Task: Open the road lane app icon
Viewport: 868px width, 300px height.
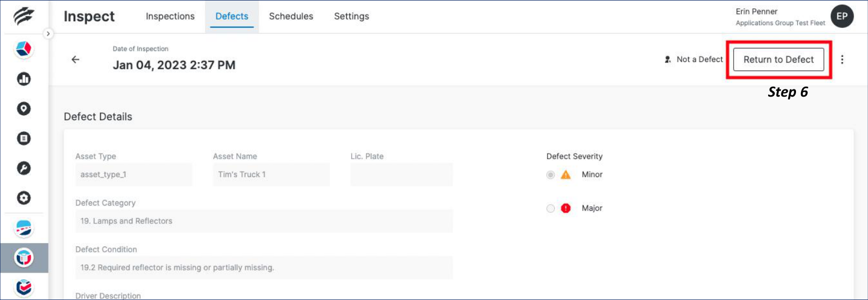Action: tap(23, 228)
